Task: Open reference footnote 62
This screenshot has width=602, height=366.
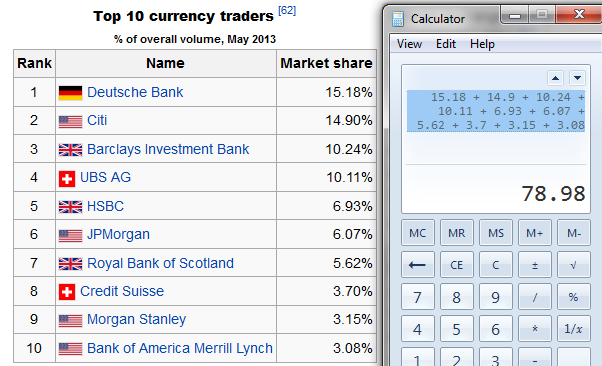Action: 287,10
